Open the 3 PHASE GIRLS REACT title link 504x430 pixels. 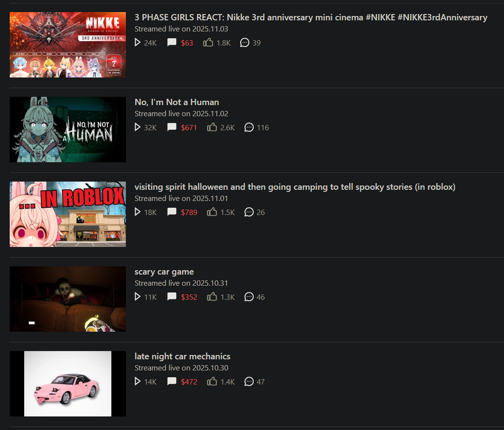(311, 17)
